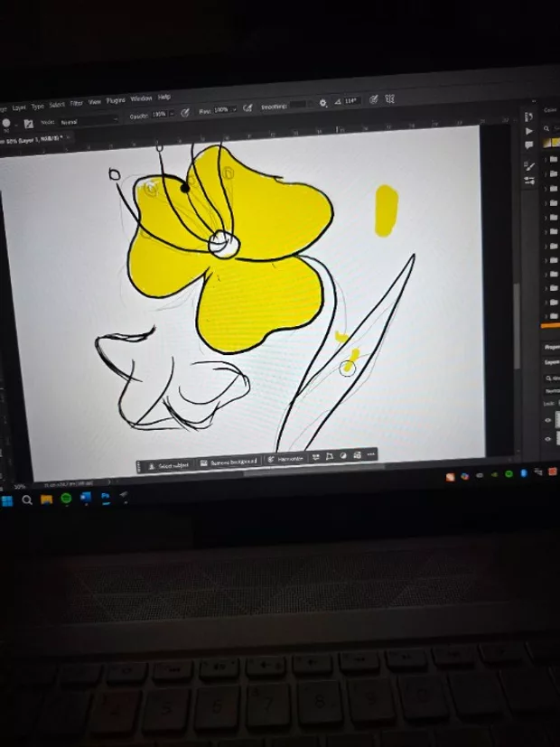Toggle pressure for opacity icon

[x=185, y=112]
